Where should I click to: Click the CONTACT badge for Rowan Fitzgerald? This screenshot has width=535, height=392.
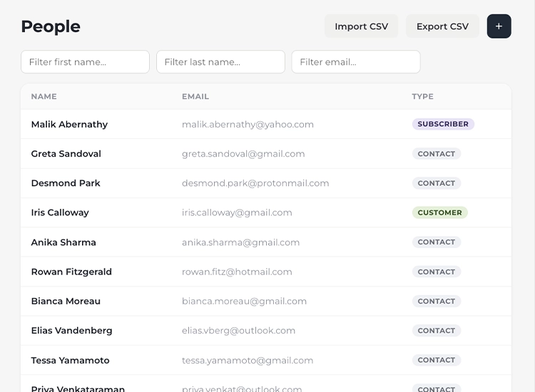(437, 272)
